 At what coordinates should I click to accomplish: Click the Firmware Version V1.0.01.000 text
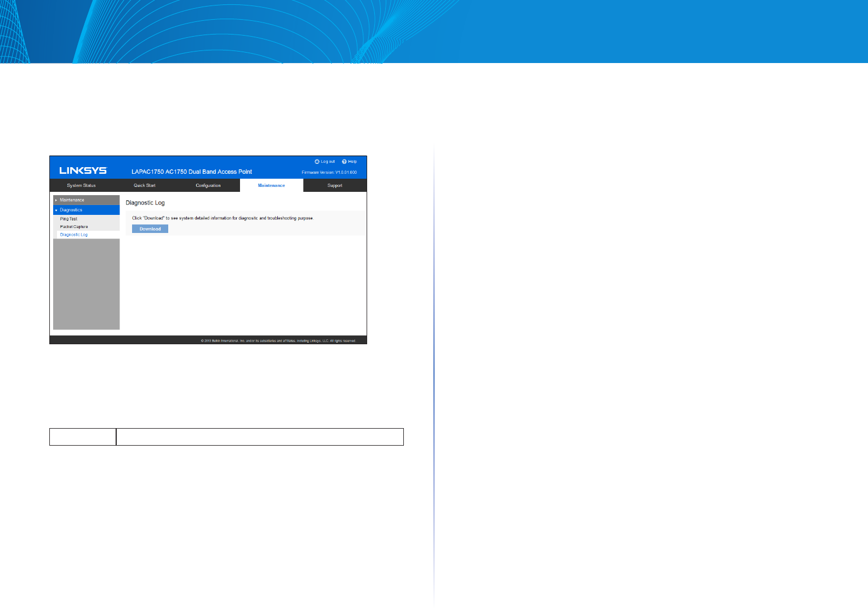[x=329, y=172]
